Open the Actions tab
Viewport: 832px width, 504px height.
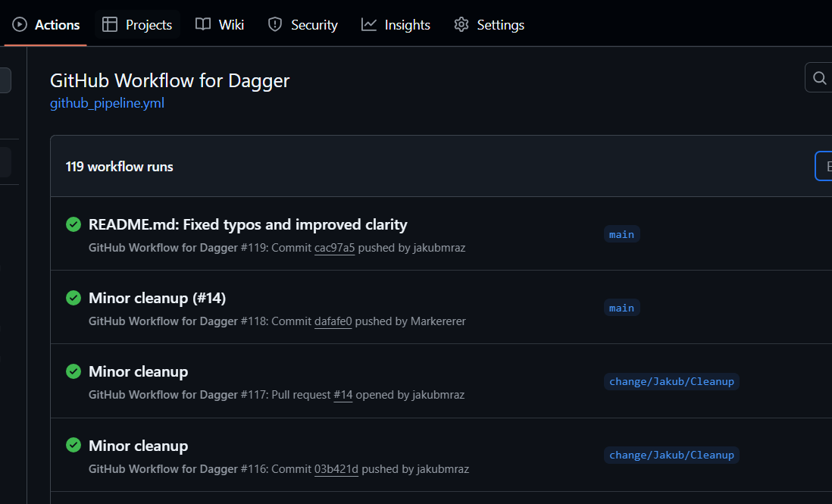45,25
